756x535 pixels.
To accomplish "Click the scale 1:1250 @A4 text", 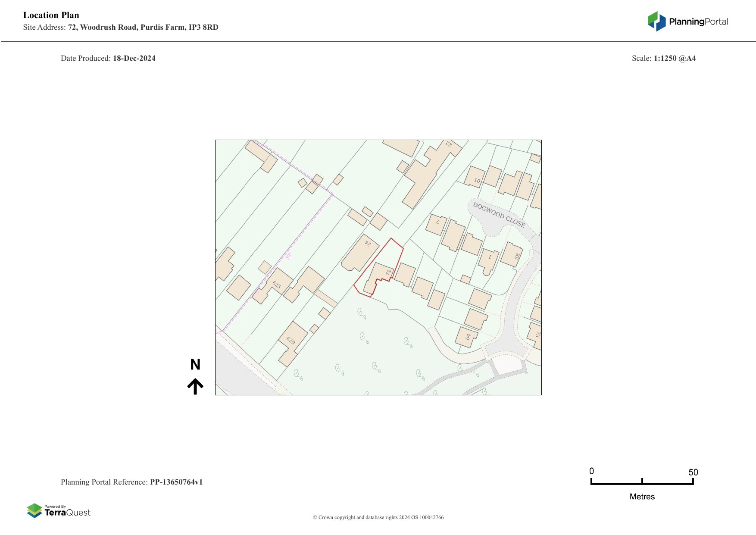I will pyautogui.click(x=675, y=58).
